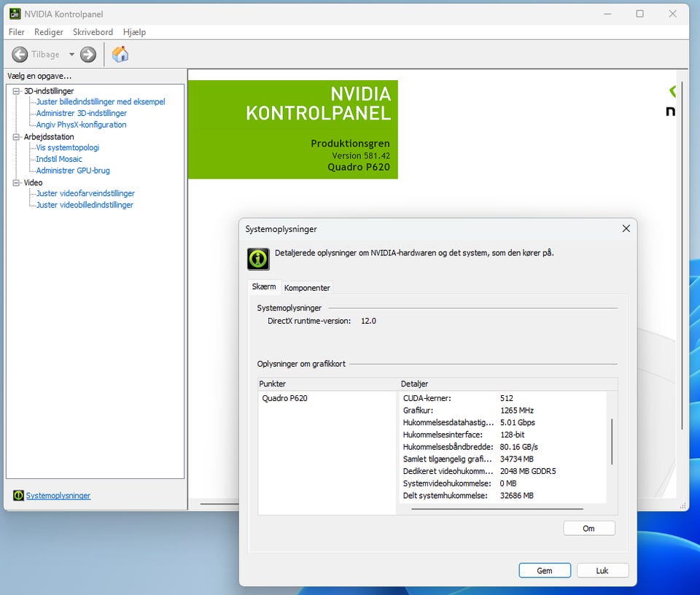This screenshot has width=700, height=595.
Task: Collapse the Arbejdsstation tree node
Action: pyautogui.click(x=17, y=137)
